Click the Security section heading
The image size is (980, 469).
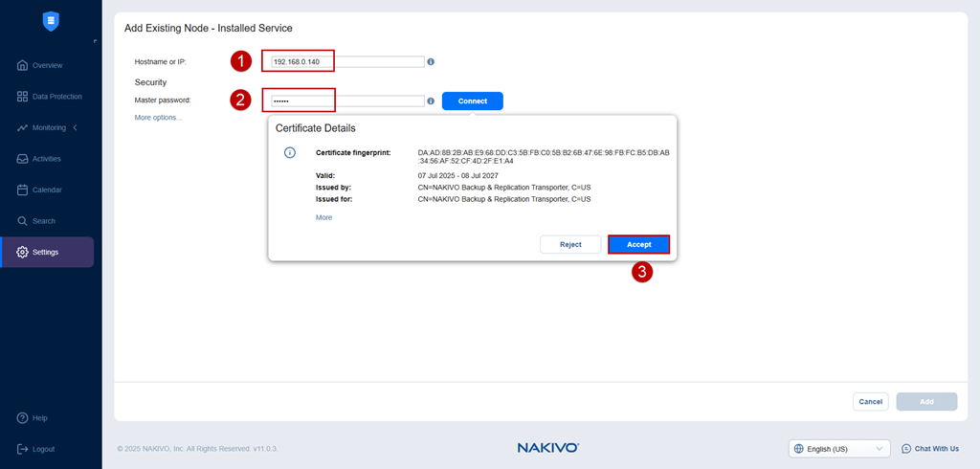click(x=150, y=82)
